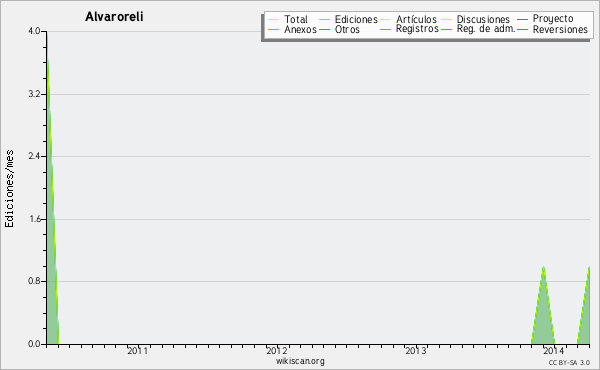Click the 2.4 y-axis value
Screen dimensions: 600x370
pyautogui.click(x=34, y=156)
